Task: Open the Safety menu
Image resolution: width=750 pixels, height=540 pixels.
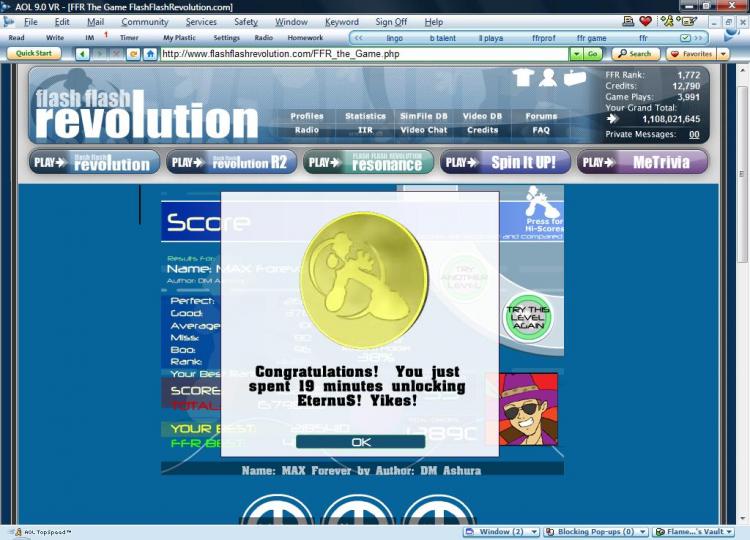Action: (x=246, y=22)
